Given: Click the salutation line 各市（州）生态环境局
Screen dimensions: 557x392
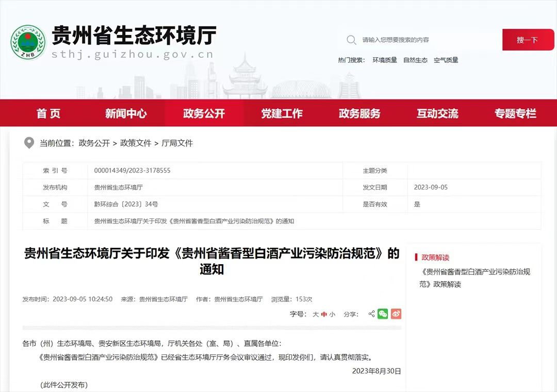Looking at the screenshot, I should click(x=152, y=343).
